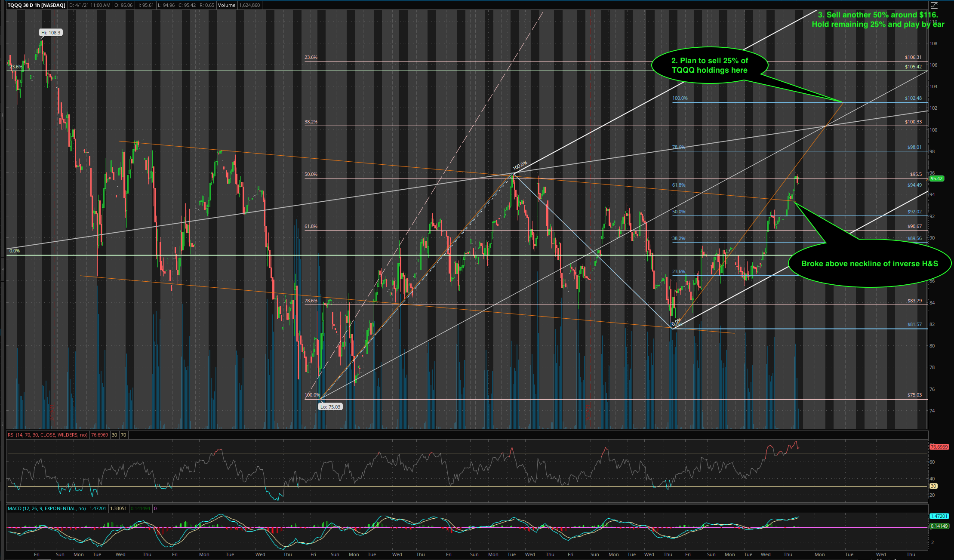
Task: Click the Hi: 108.3 price bubble
Action: tap(51, 33)
